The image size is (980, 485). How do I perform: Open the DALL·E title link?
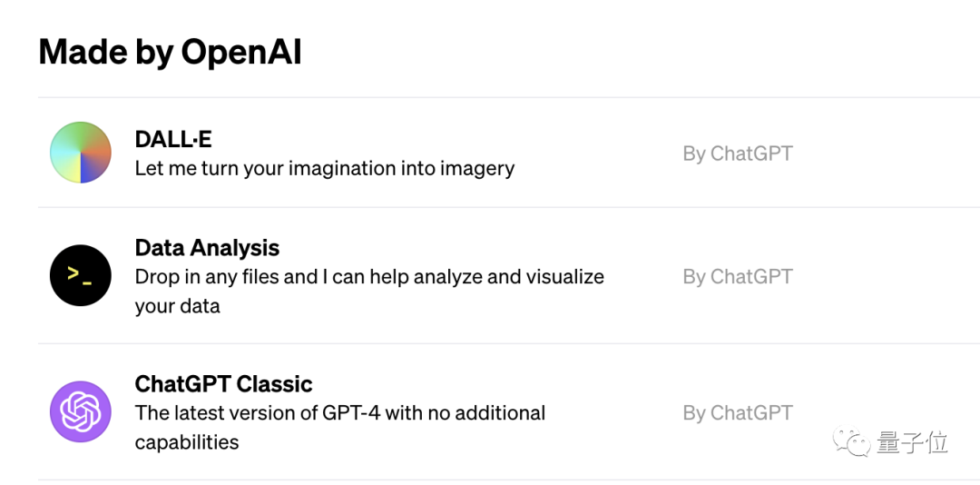click(173, 140)
